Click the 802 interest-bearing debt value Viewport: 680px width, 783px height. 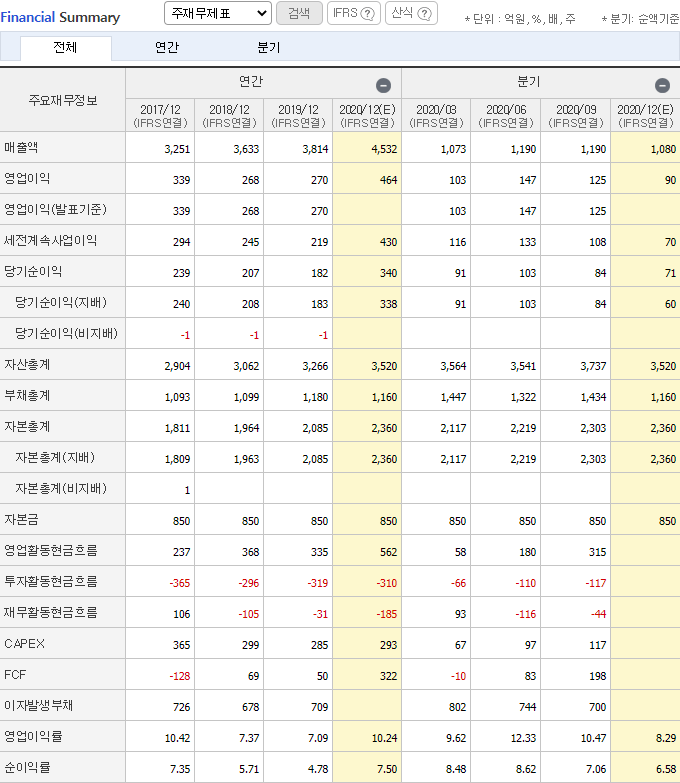pyautogui.click(x=457, y=707)
